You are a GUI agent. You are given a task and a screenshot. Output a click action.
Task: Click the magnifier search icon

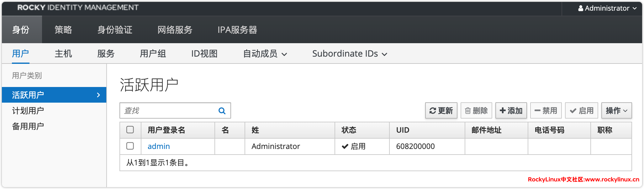pos(222,111)
